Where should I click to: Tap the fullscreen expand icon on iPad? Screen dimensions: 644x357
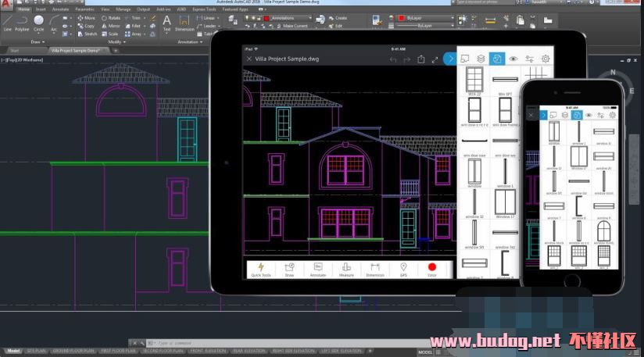(435, 59)
